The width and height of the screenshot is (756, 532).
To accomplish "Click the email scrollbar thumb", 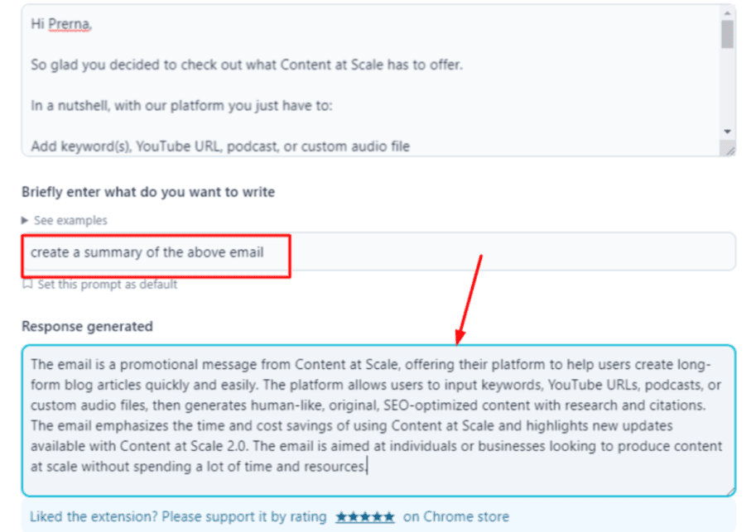I will tap(727, 35).
